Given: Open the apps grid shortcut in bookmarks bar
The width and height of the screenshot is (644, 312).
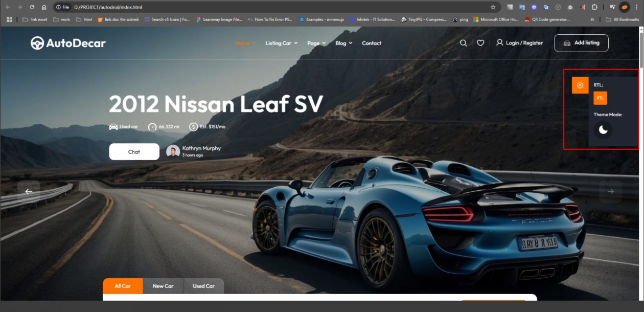Looking at the screenshot, I should click(9, 19).
